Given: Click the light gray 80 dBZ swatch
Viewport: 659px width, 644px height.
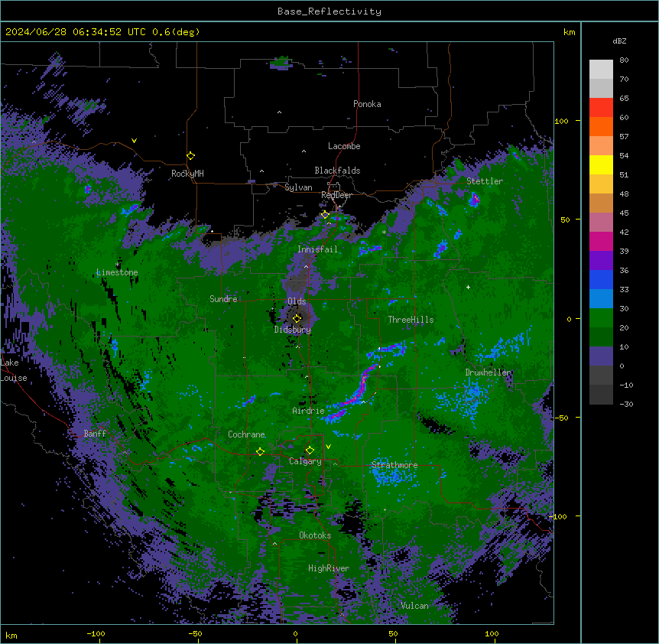Looking at the screenshot, I should [x=601, y=70].
